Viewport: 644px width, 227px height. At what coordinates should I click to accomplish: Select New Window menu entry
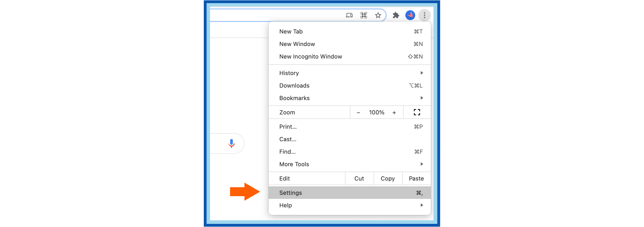349,44
